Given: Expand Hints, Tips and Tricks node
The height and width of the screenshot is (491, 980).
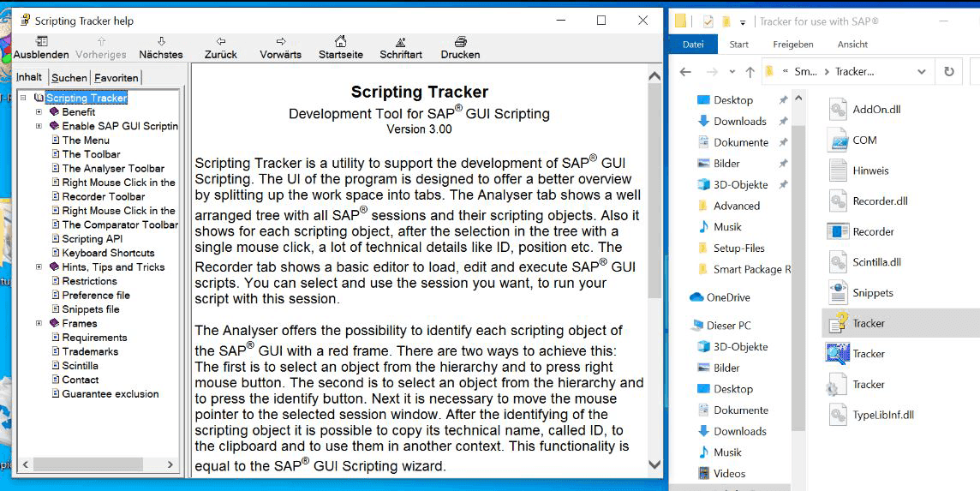Looking at the screenshot, I should [x=39, y=267].
